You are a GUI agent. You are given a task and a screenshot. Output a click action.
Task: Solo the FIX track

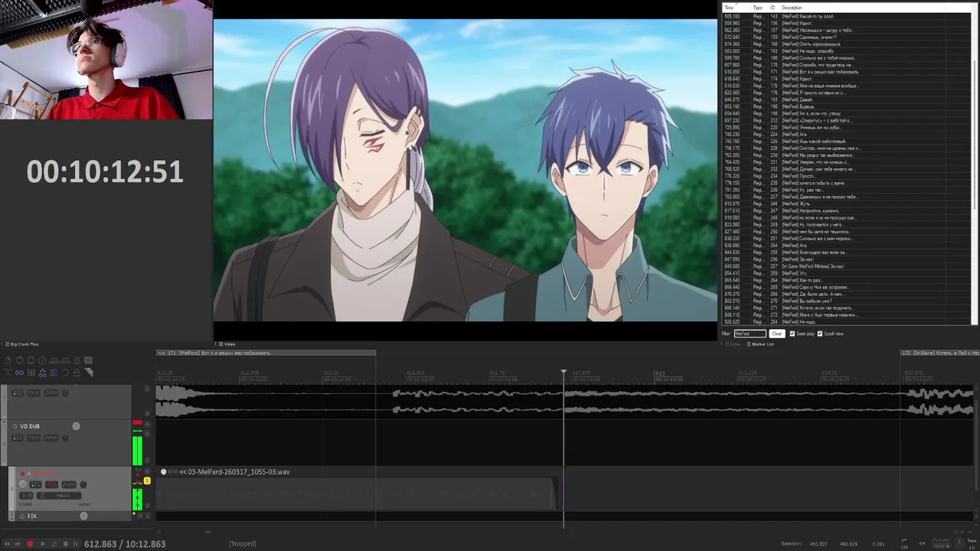point(148,517)
